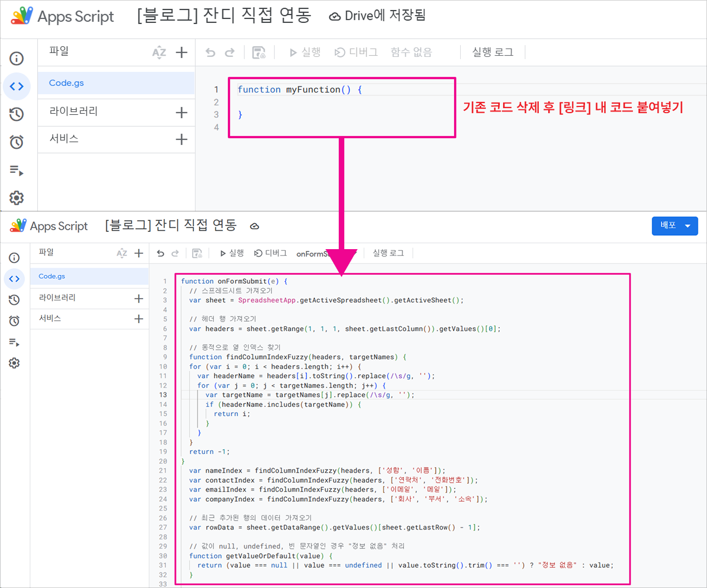Open the 함수 없음 function selector in top toolbar
The image size is (707, 588).
[411, 52]
